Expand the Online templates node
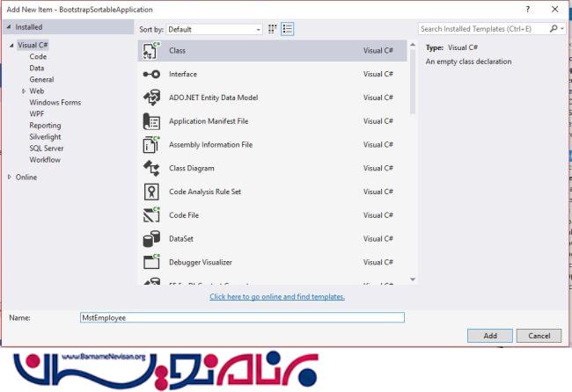Screen dimensions: 572x392 tap(11, 177)
